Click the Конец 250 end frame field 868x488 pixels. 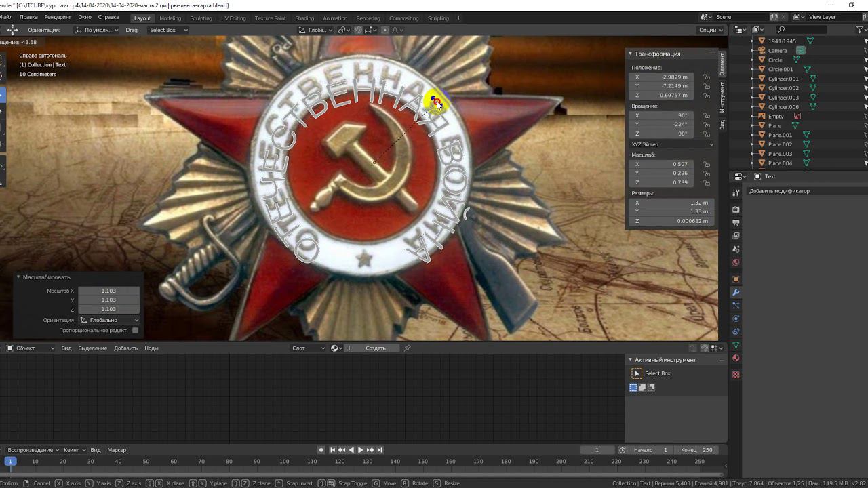(697, 450)
